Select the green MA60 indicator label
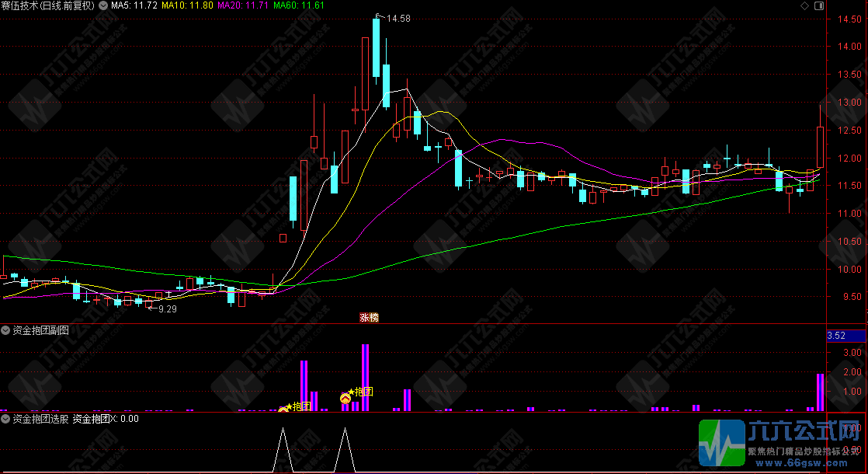The width and height of the screenshot is (868, 474). [298, 5]
